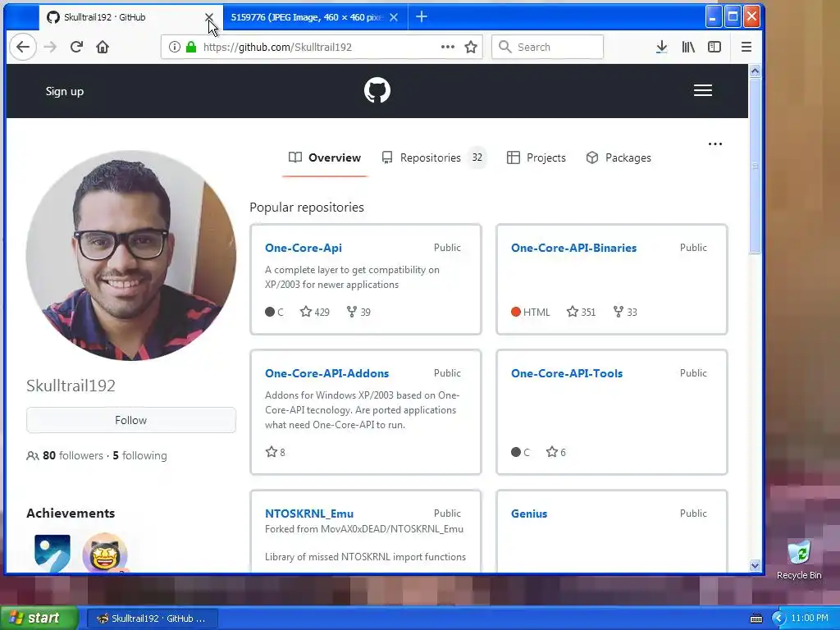The height and width of the screenshot is (630, 840).
Task: Follow Skulltrail192 with the Follow button
Action: tap(130, 420)
